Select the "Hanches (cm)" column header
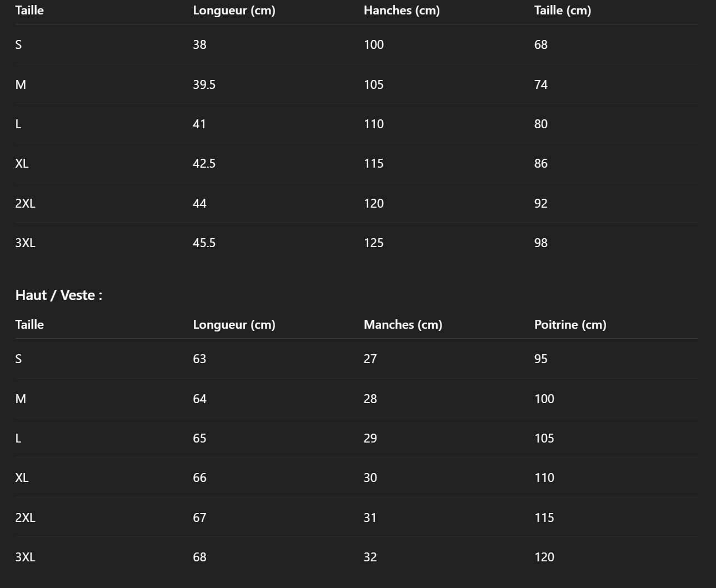716x588 pixels. click(x=402, y=10)
